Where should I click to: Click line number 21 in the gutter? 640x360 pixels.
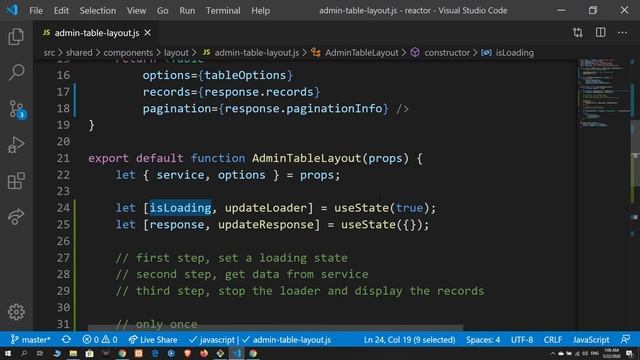point(63,158)
